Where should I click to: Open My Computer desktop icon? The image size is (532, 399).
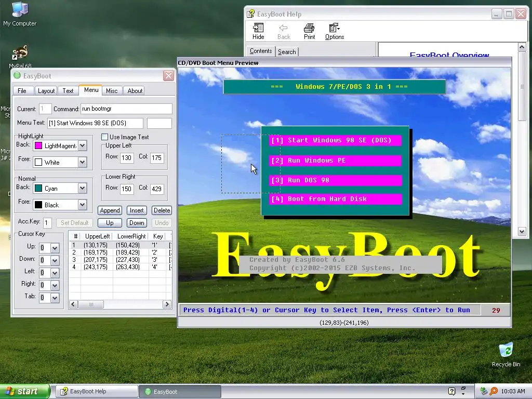20,14
